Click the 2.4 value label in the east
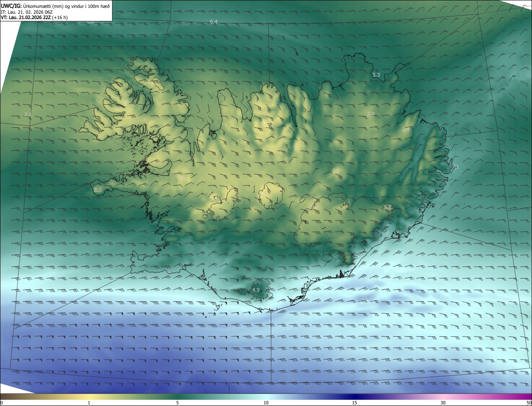The image size is (532, 406). point(406,130)
